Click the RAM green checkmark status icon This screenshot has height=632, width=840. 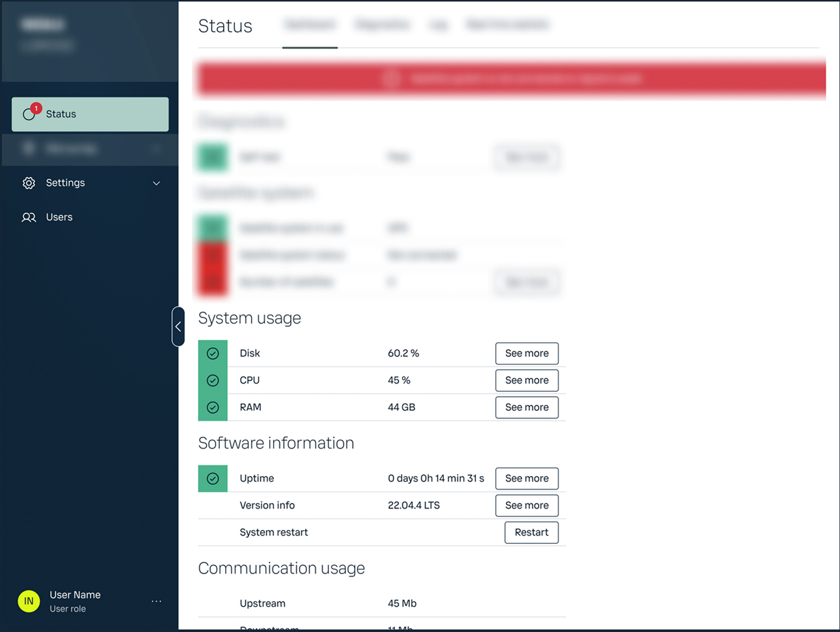pyautogui.click(x=213, y=407)
